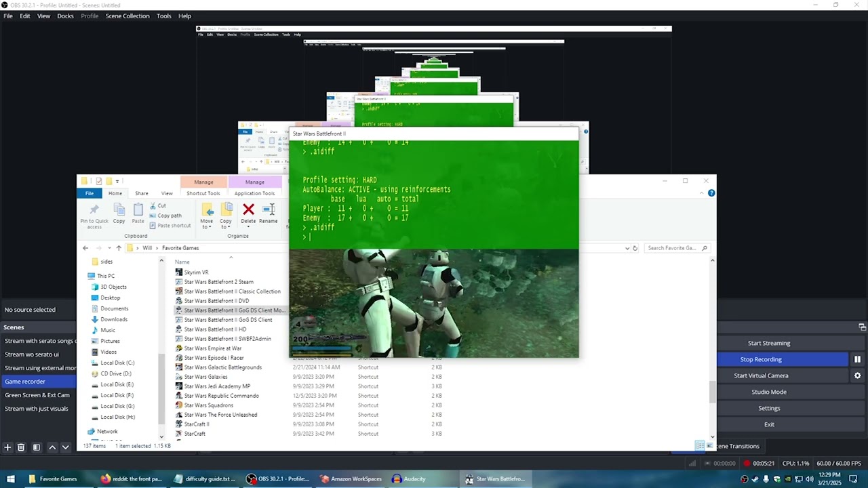This screenshot has width=868, height=488.
Task: Select the Green Screen & Ext Cam scene
Action: (39, 395)
